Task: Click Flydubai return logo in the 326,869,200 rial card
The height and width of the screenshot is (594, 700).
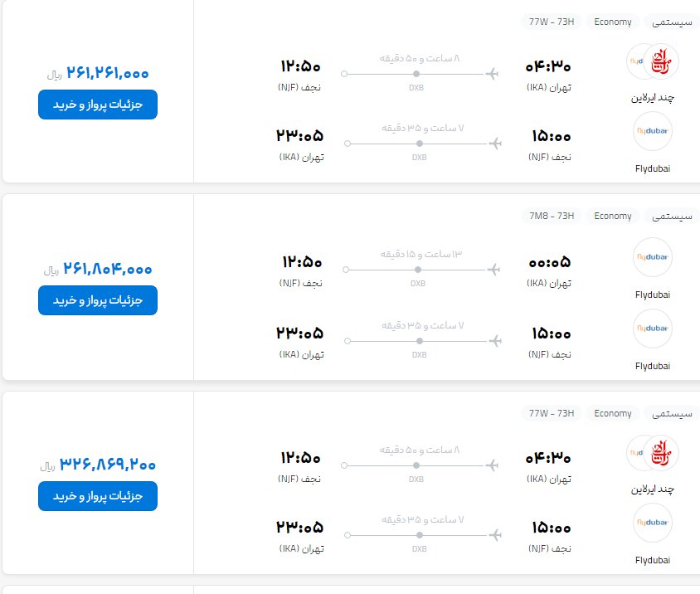Action: pos(652,523)
